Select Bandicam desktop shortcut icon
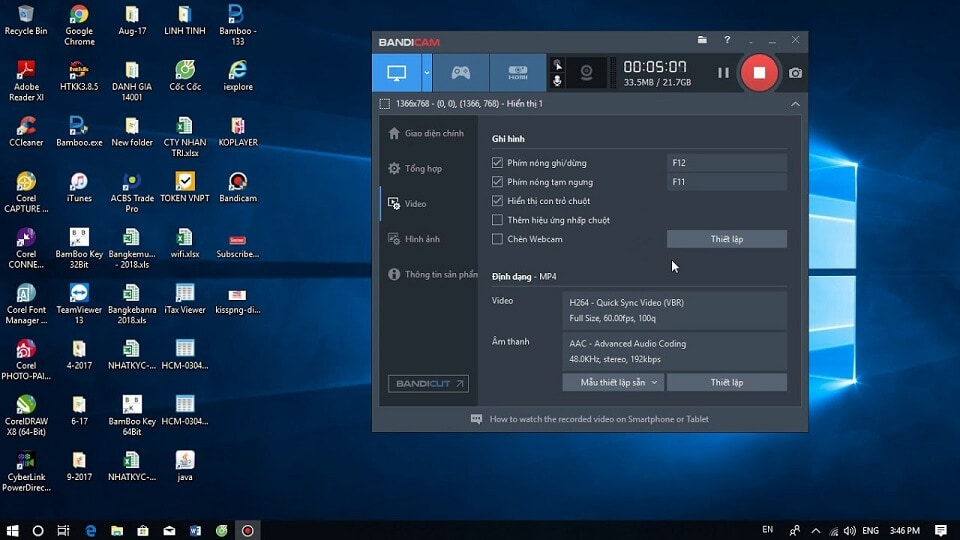The height and width of the screenshot is (540, 960). coord(238,187)
